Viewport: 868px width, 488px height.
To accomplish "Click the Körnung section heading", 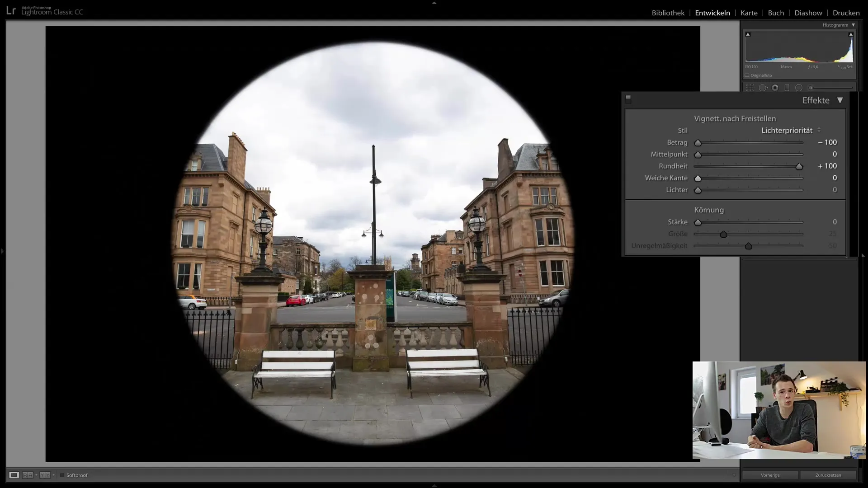I will 708,210.
